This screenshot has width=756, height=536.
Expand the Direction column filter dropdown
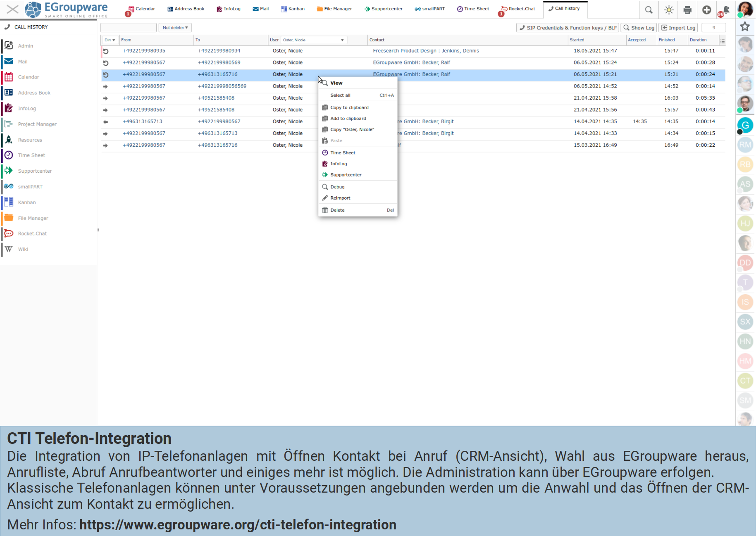[x=110, y=40]
